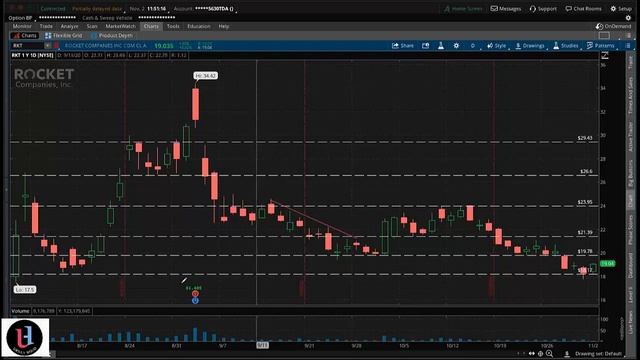The image size is (640, 360).
Task: Open the Messages center
Action: click(506, 9)
